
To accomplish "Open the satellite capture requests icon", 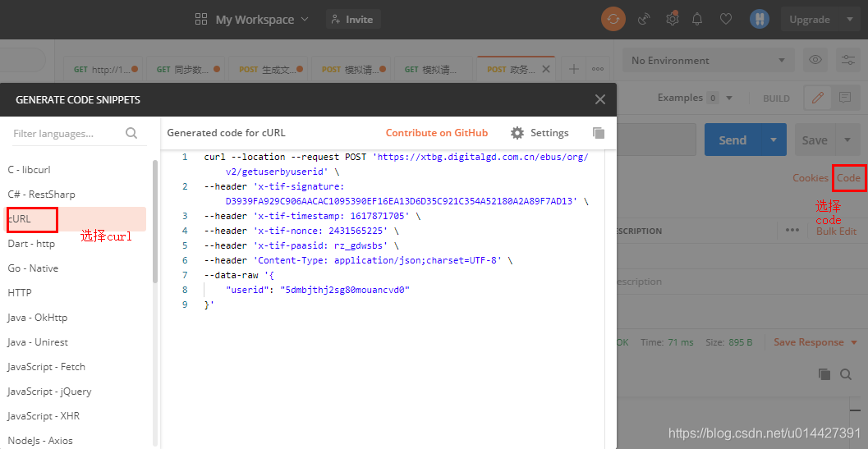I will pos(643,20).
